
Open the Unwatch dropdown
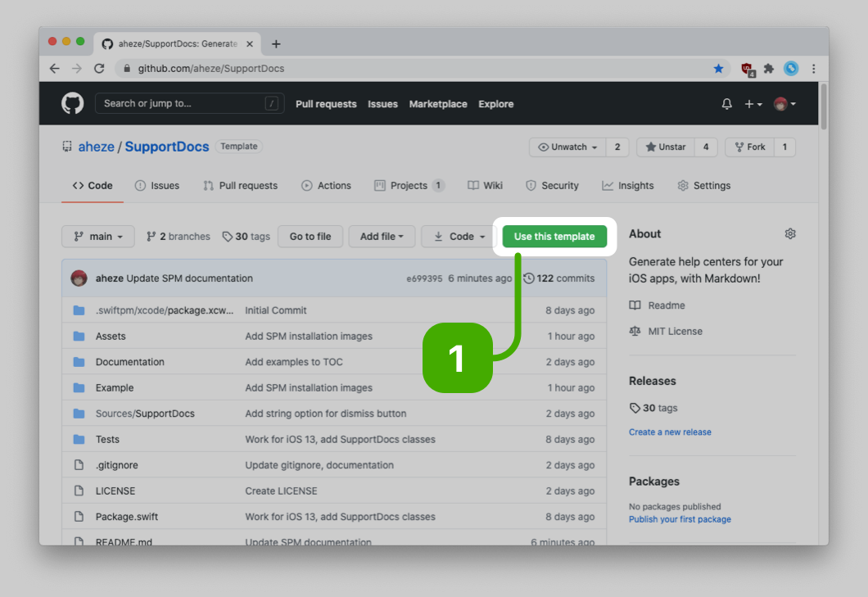(x=567, y=147)
